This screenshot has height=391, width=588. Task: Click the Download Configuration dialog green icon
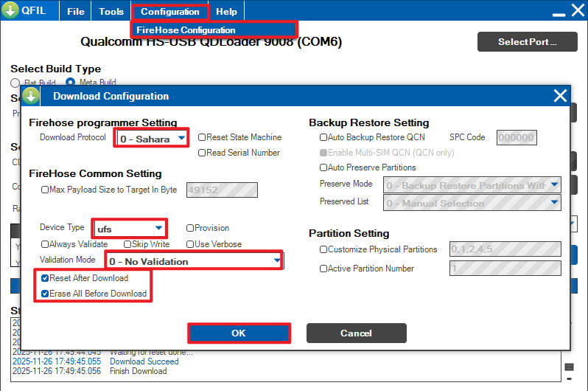pyautogui.click(x=31, y=96)
